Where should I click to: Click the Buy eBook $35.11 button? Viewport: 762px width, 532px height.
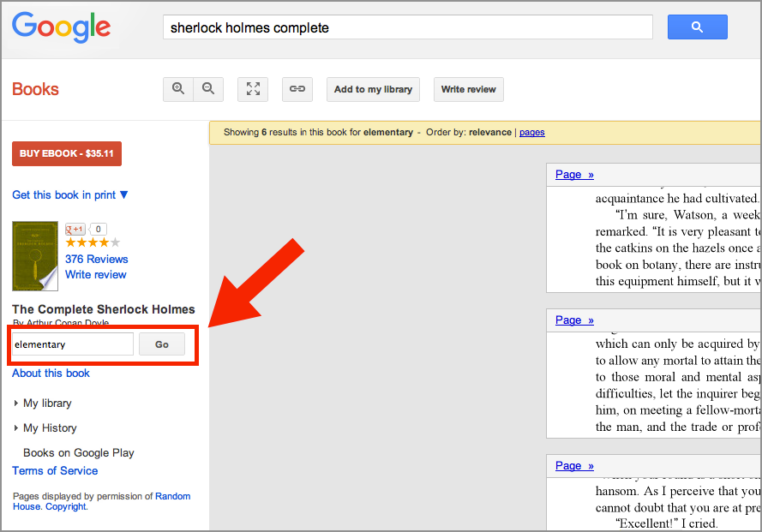tap(67, 153)
